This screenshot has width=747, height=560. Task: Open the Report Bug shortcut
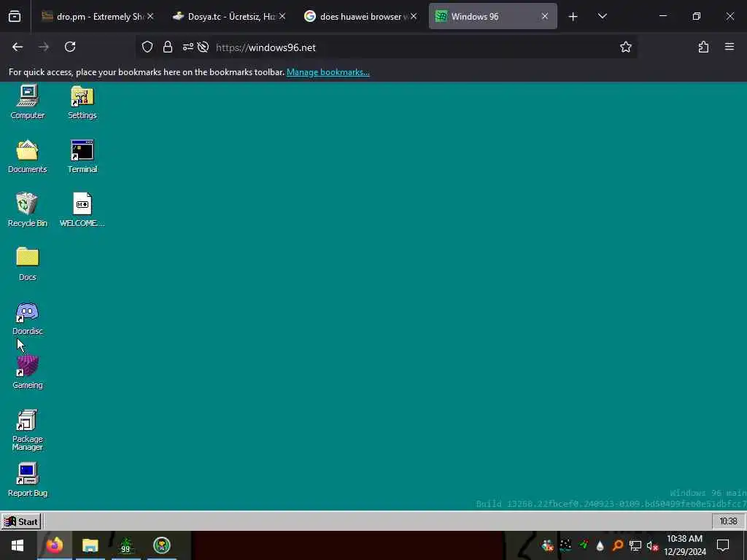point(27,480)
